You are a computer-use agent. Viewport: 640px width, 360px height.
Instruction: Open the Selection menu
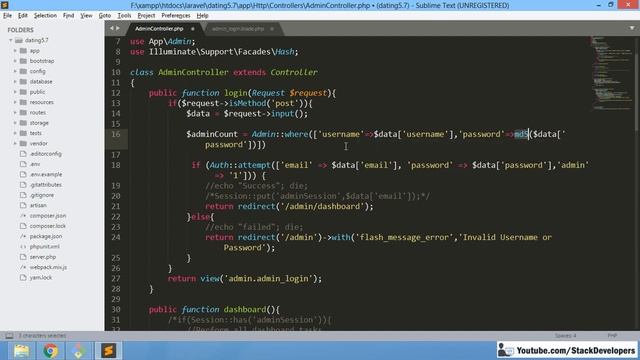[x=45, y=16]
